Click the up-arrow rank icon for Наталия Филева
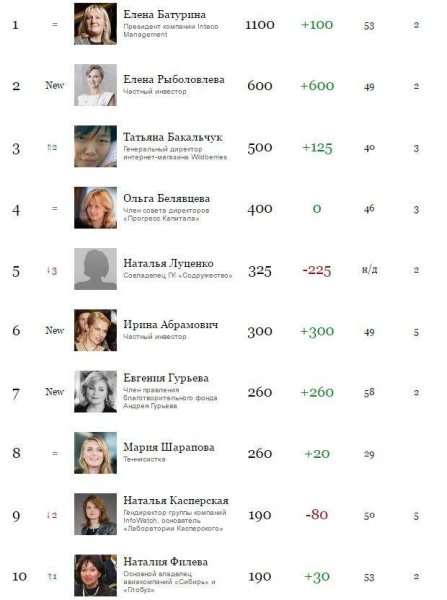Viewport: 447px width, 600px height. [52, 576]
